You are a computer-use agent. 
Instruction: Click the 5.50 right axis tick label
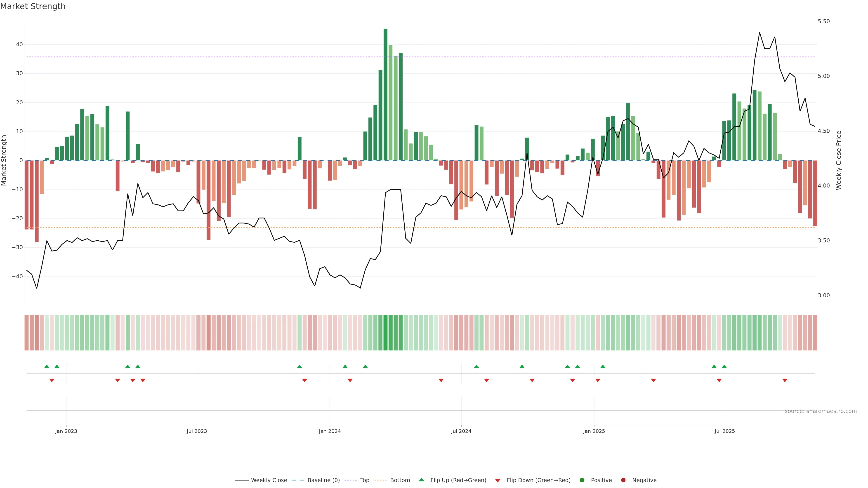[823, 21]
